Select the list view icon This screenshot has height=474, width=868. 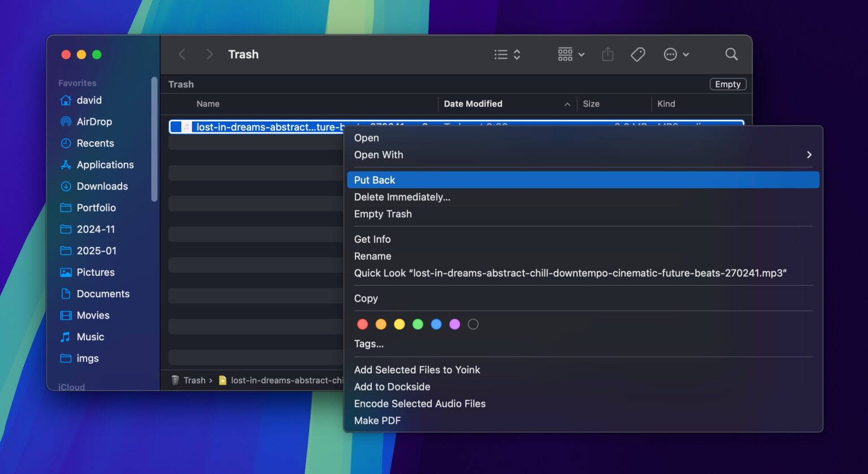point(501,54)
